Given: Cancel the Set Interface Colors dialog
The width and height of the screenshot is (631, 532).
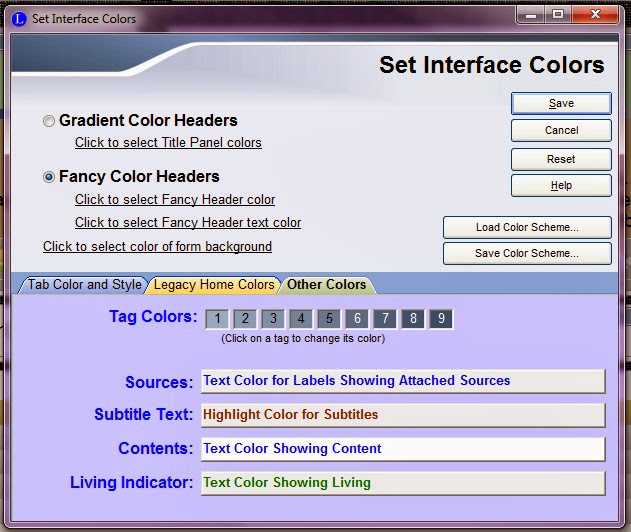Looking at the screenshot, I should [x=561, y=130].
